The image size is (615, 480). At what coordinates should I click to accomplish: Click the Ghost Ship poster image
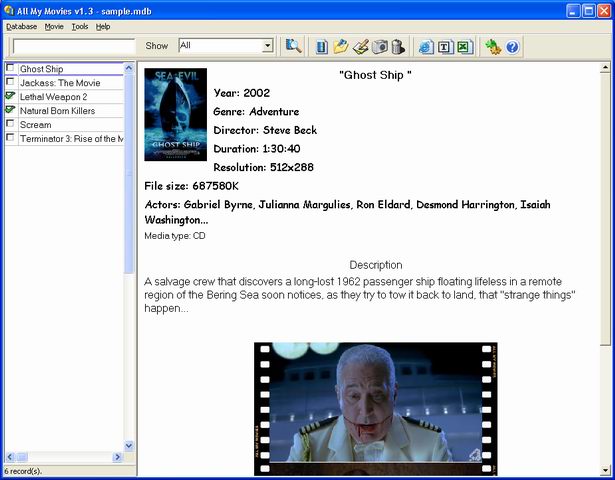[175, 115]
